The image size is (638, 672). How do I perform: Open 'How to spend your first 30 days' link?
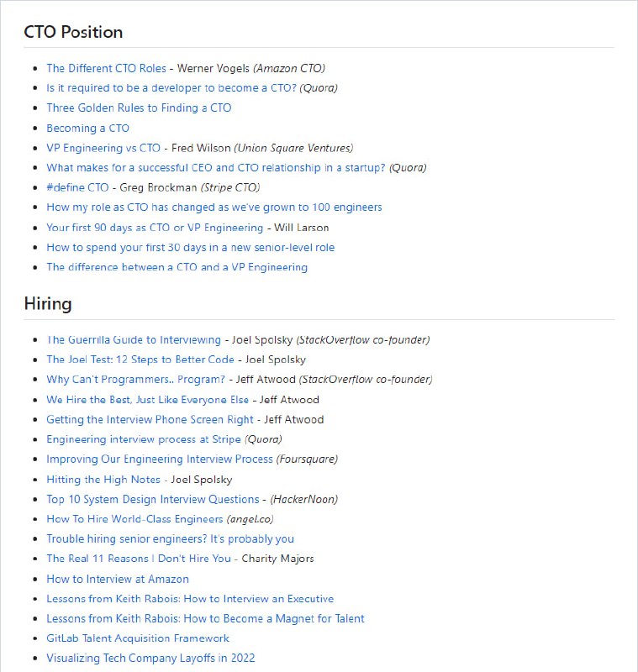point(190,247)
